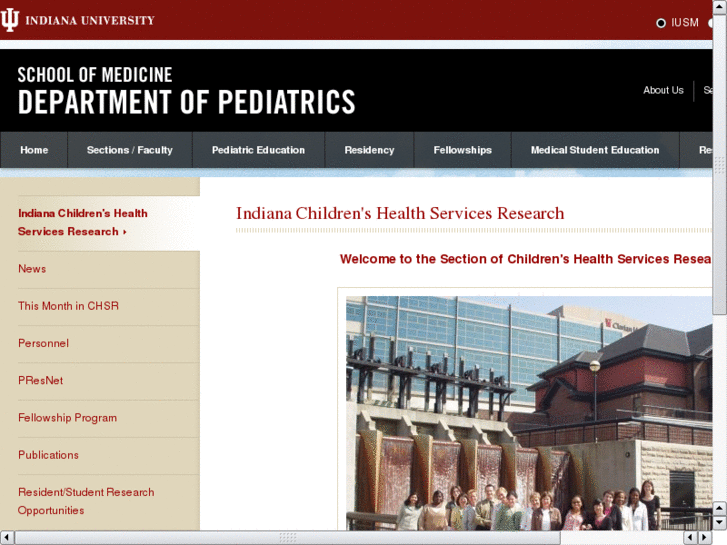Go to the Home tab

pyautogui.click(x=34, y=150)
